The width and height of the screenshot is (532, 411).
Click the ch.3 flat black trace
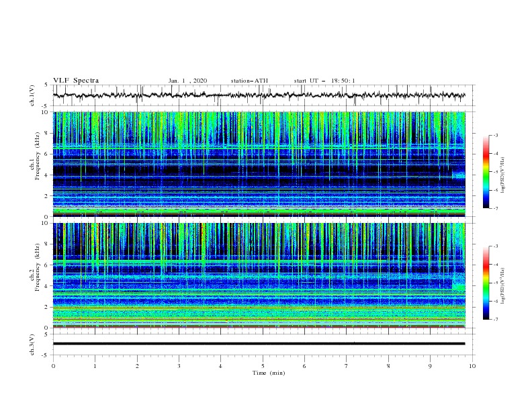[259, 344]
